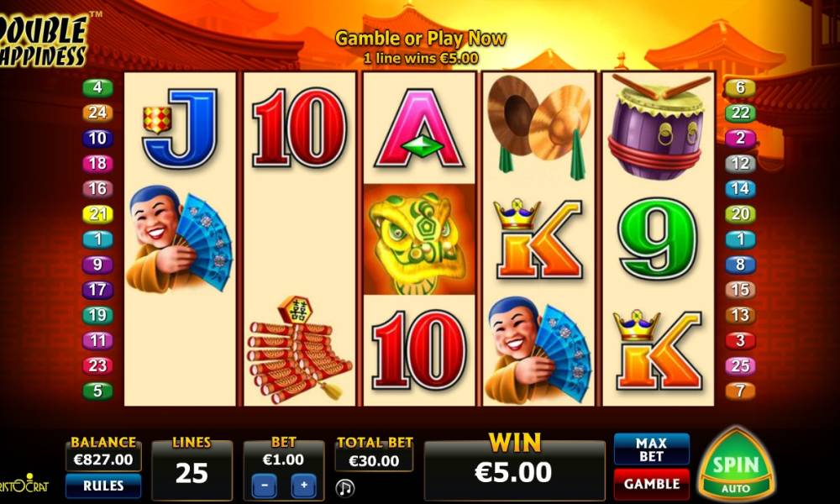This screenshot has width=840, height=504.
Task: Click the cymbals symbol on reel four
Action: point(539,127)
